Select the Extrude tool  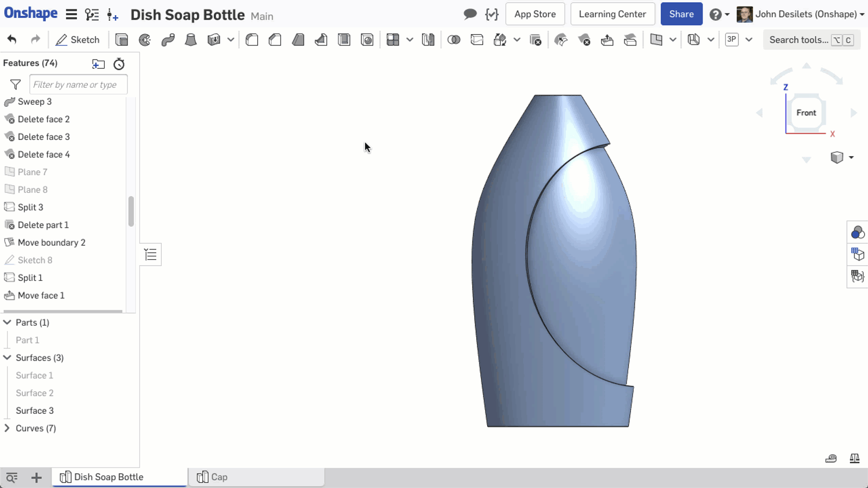click(122, 40)
